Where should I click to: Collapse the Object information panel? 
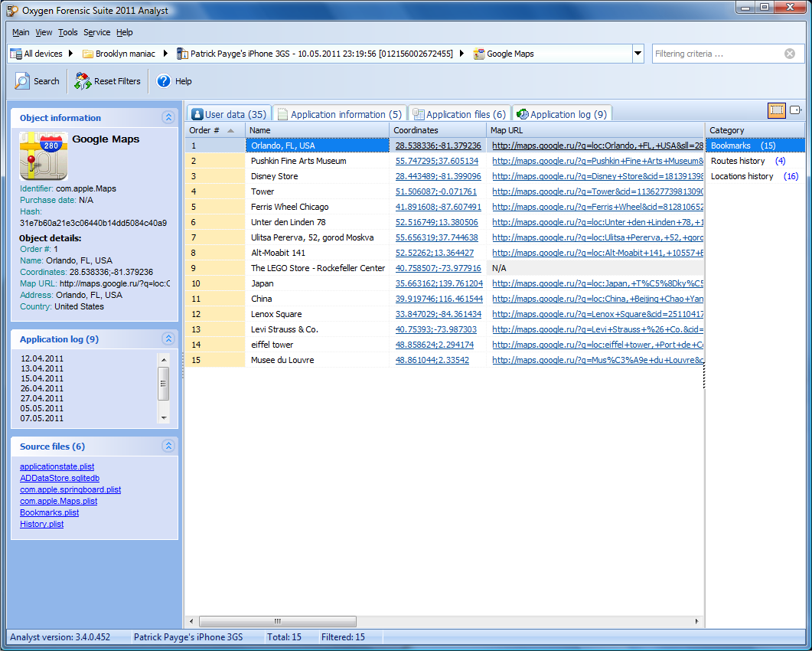(x=168, y=118)
